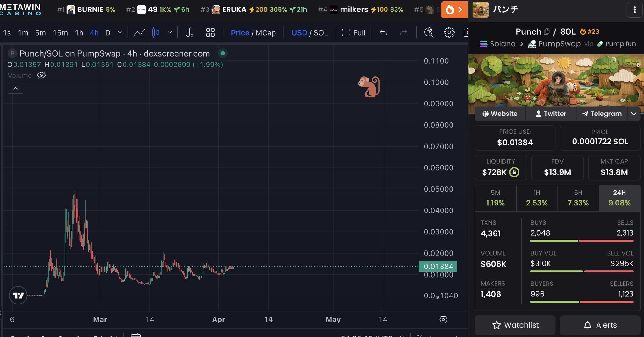Select the 6H stats tab
The width and height of the screenshot is (644, 337).
click(x=578, y=198)
